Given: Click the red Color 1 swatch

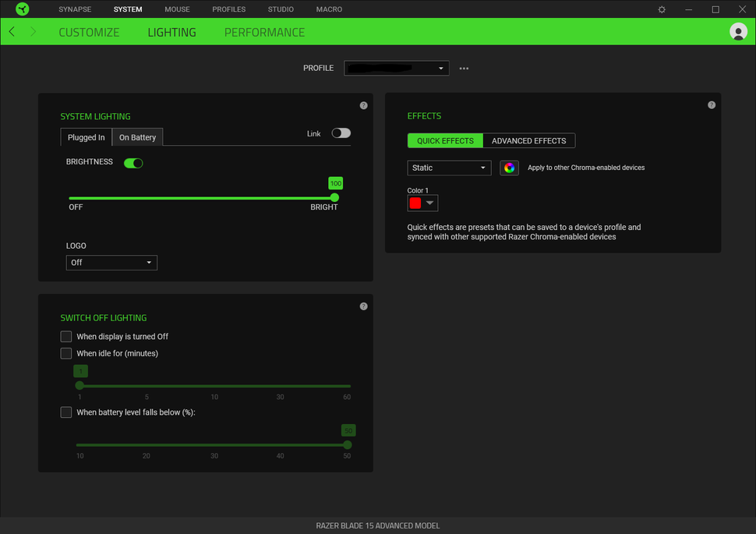Looking at the screenshot, I should click(415, 202).
